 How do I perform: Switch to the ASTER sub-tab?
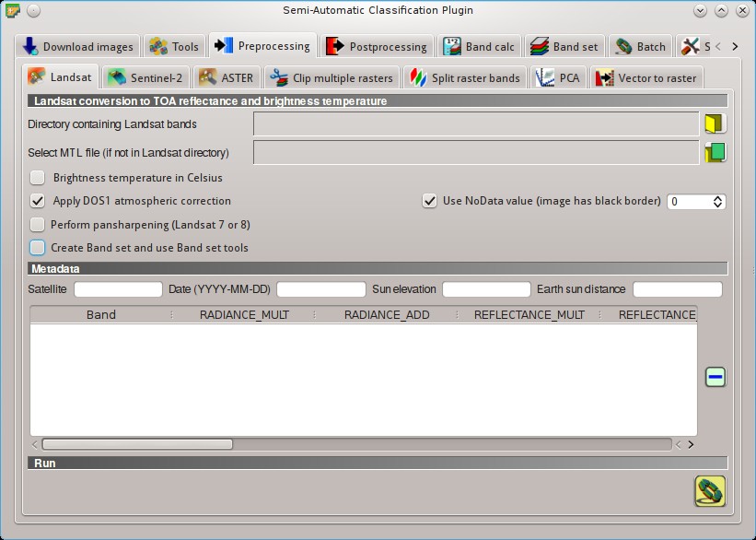227,77
